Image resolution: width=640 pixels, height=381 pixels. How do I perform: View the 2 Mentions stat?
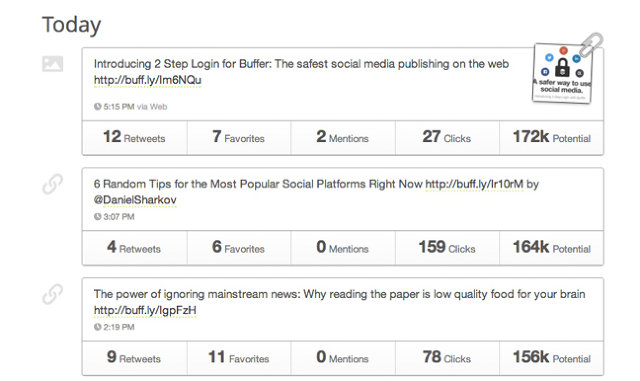point(343,137)
